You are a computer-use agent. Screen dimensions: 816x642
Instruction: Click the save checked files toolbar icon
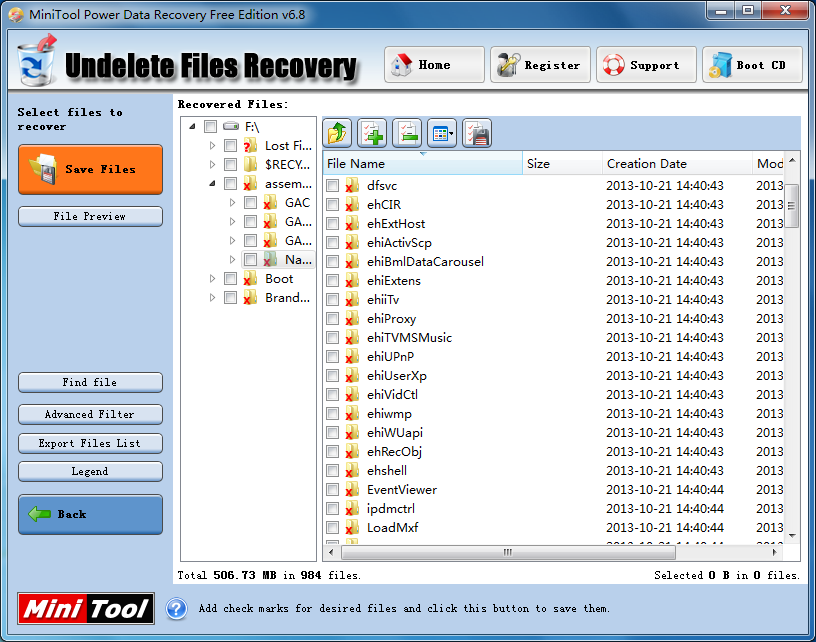[x=477, y=133]
